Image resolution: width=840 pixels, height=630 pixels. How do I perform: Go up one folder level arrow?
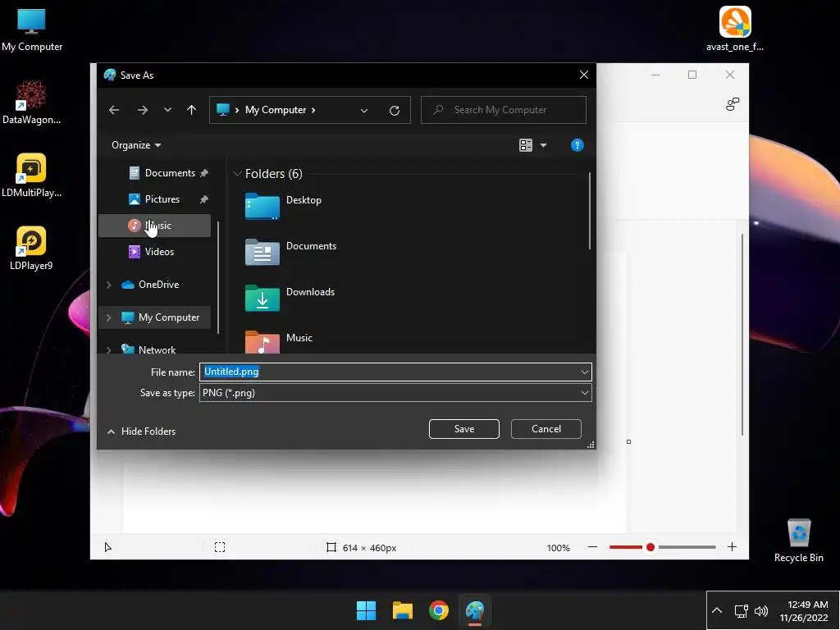point(191,110)
